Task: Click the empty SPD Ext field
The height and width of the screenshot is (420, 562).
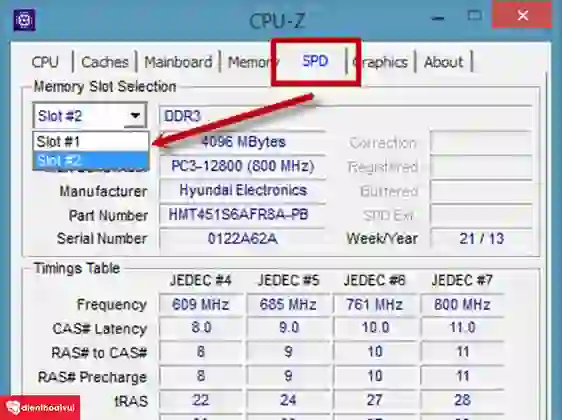Action: (481, 215)
